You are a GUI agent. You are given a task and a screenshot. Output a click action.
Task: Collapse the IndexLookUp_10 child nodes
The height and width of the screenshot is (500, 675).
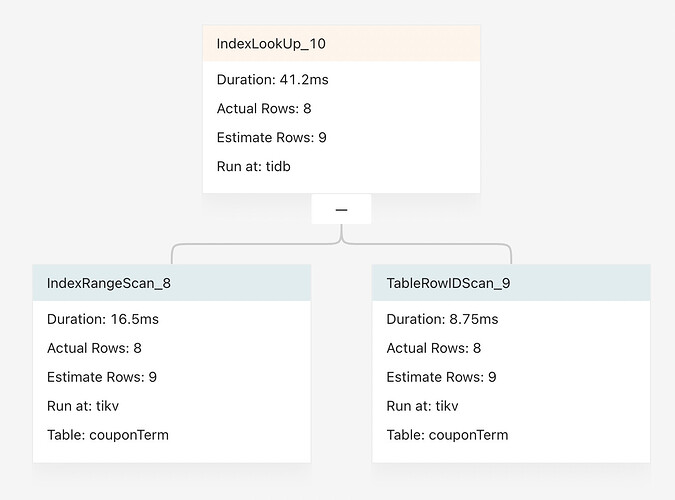(x=341, y=210)
